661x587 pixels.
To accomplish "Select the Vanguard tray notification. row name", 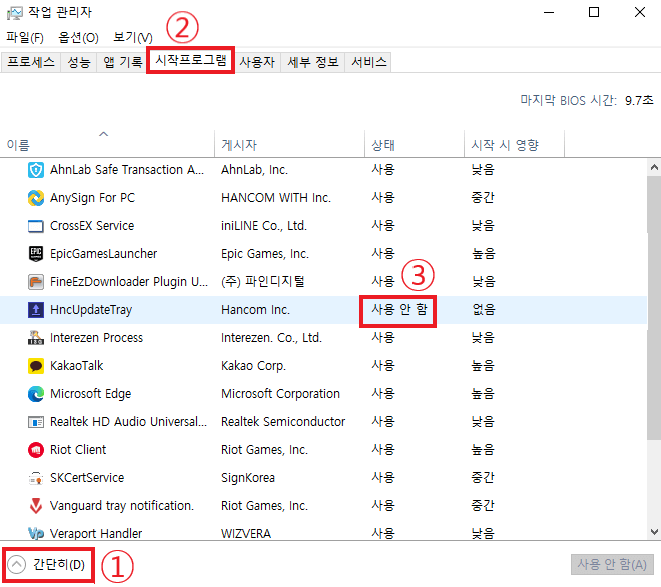I will [x=122, y=506].
